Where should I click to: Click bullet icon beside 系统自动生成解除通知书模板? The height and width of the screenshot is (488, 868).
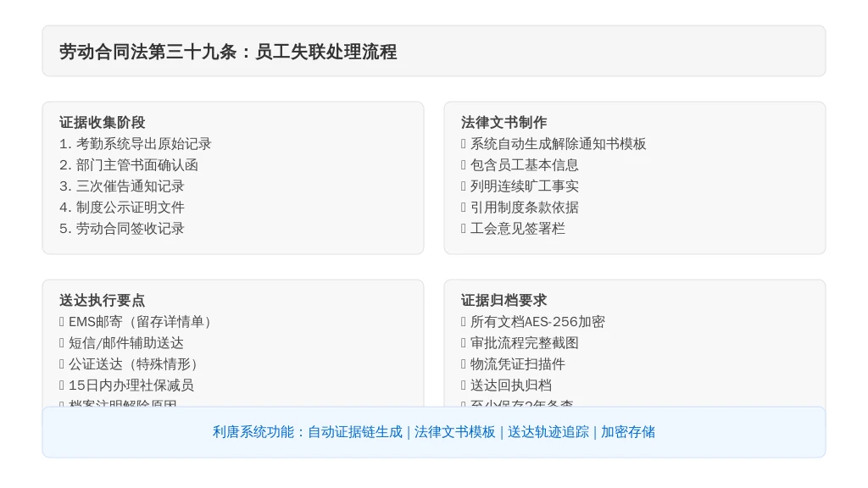tap(464, 144)
